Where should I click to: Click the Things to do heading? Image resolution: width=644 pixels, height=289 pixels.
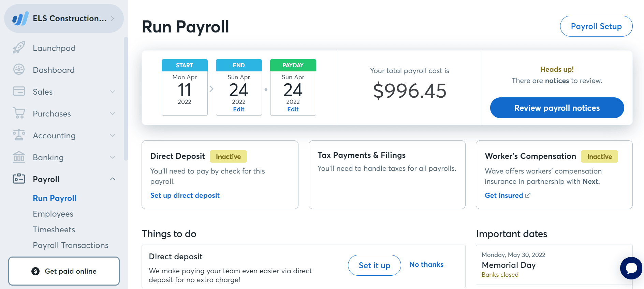(x=169, y=234)
